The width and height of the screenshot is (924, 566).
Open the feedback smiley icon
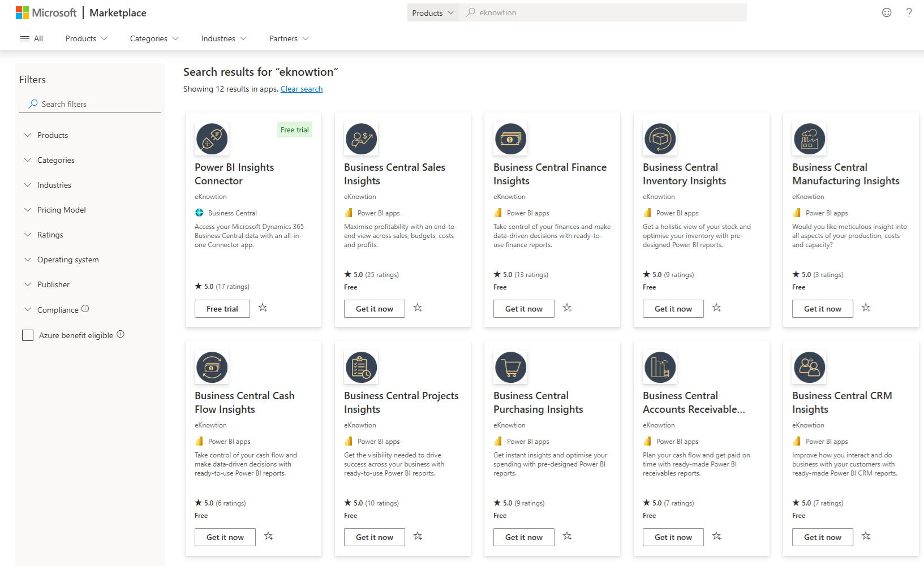pos(887,12)
